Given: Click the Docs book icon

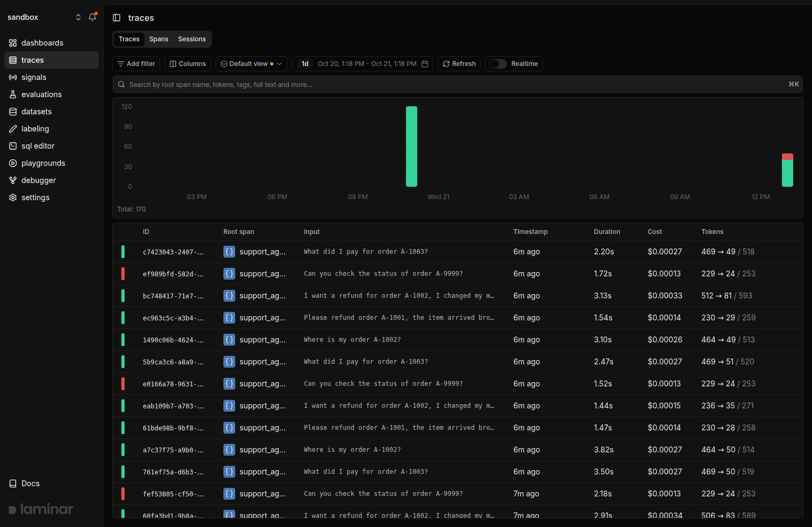Looking at the screenshot, I should coord(13,484).
